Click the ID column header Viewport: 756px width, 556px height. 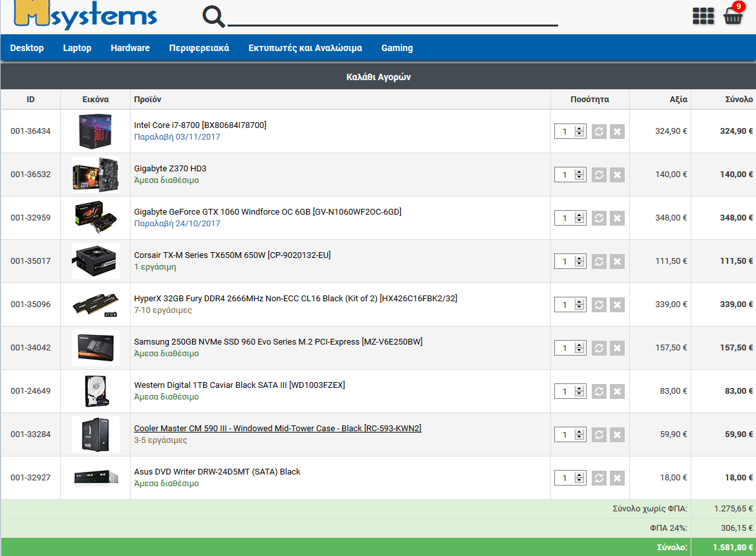30,100
